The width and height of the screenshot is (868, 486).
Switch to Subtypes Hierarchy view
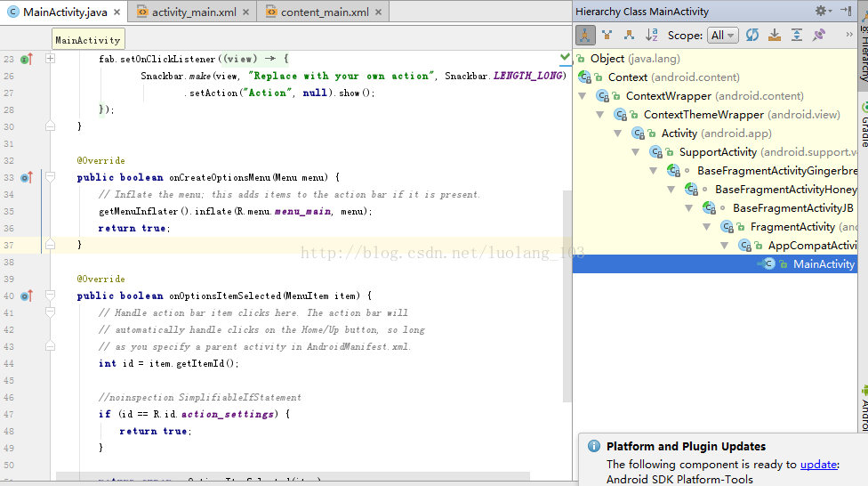(630, 35)
